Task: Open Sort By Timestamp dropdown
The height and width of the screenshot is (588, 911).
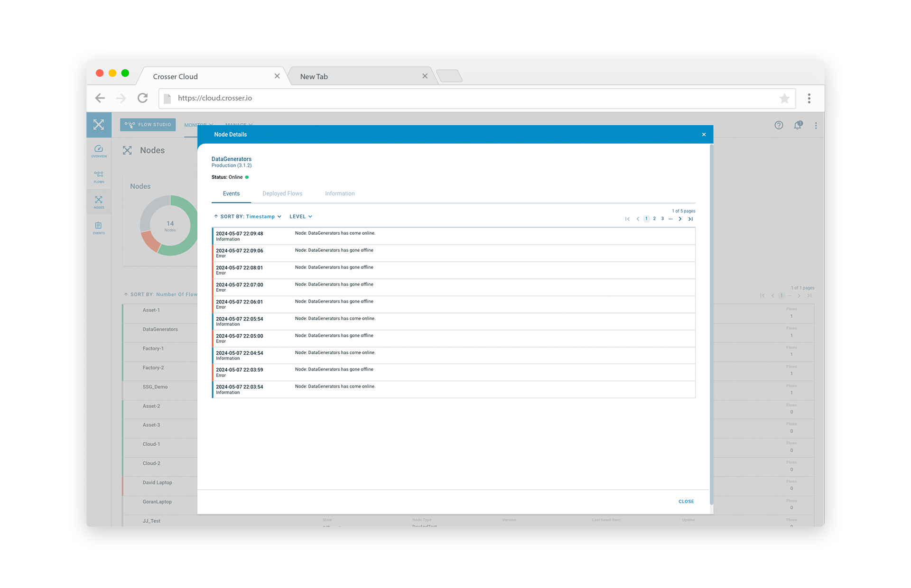Action: (x=251, y=217)
